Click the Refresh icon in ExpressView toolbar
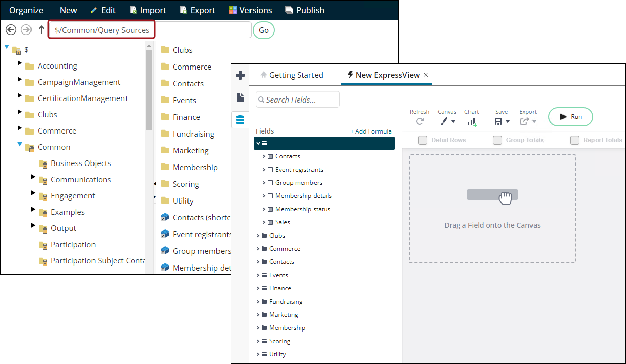 click(x=420, y=121)
